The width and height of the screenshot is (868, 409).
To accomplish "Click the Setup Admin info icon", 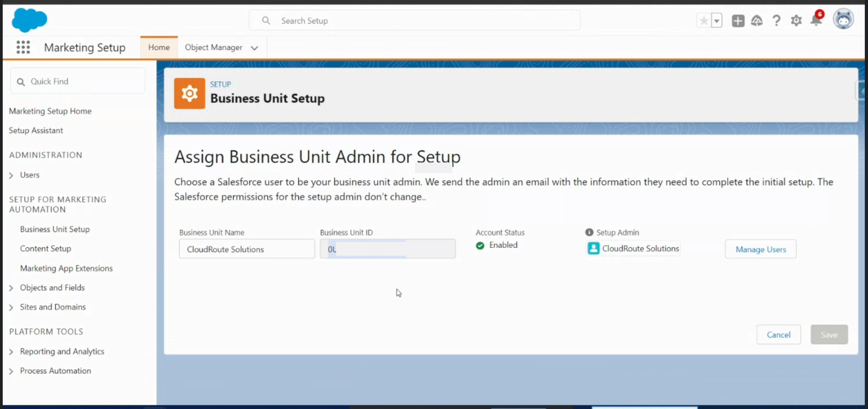I will tap(589, 232).
